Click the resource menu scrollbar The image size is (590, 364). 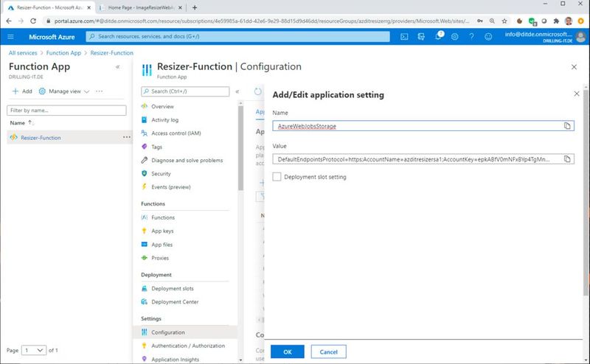pos(241,147)
